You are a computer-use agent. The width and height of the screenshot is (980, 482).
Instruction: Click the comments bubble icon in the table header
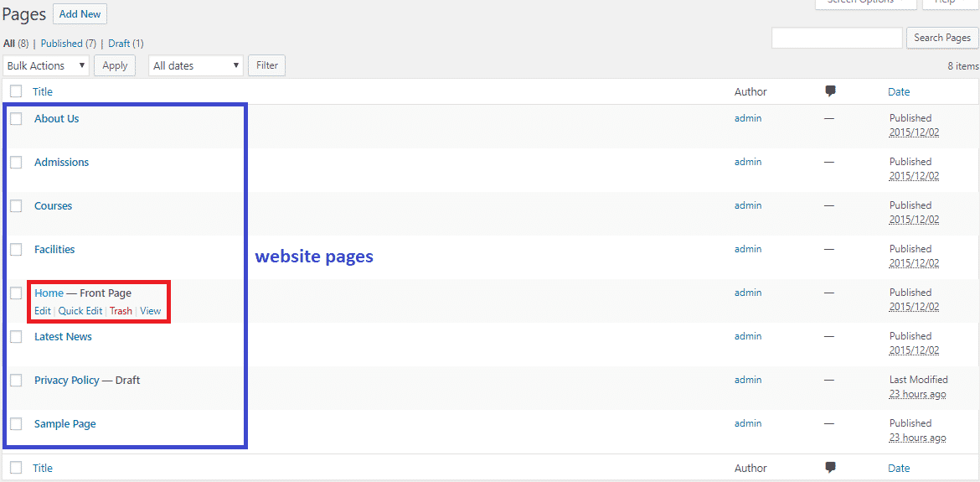tap(830, 91)
